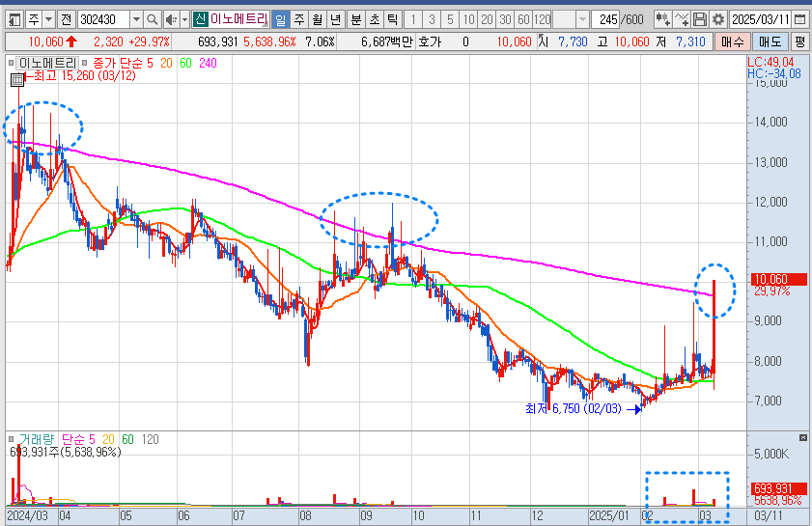Switch to 년 yearly chart period

(336, 20)
